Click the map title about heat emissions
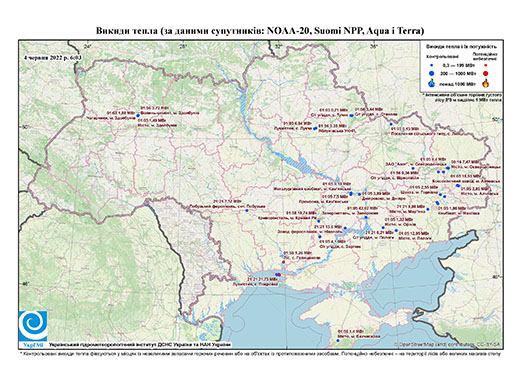The width and height of the screenshot is (520, 368). pyautogui.click(x=260, y=31)
